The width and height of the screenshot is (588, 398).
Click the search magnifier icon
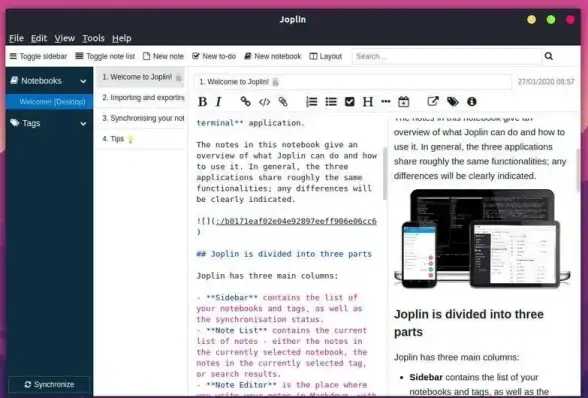click(549, 56)
